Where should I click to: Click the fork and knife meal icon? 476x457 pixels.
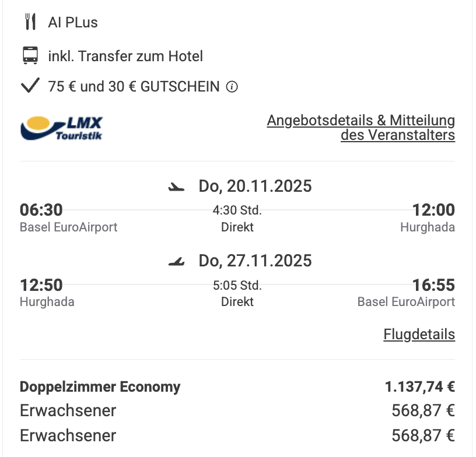[x=30, y=22]
